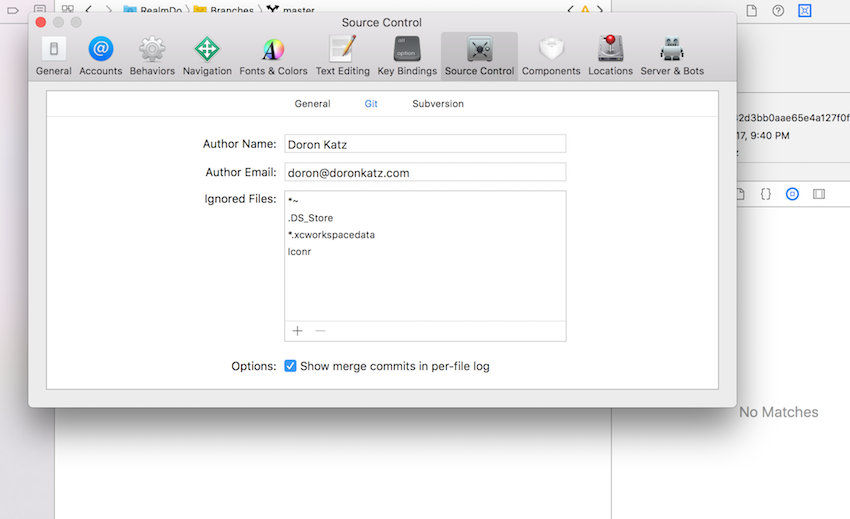Viewport: 850px width, 519px height.
Task: Select Source Control preferences pane
Action: (479, 56)
